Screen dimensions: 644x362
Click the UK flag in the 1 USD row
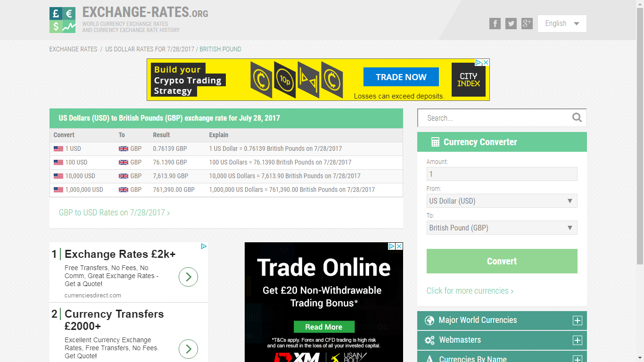tap(124, 148)
